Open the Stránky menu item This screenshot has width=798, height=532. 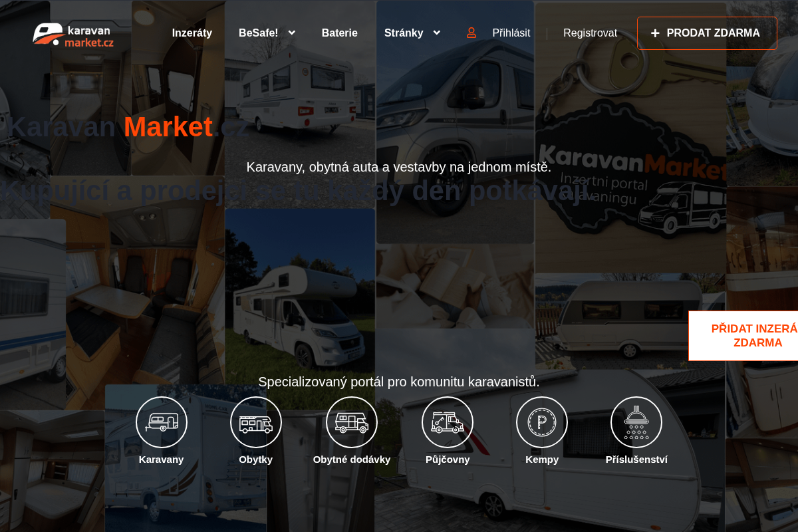404,33
